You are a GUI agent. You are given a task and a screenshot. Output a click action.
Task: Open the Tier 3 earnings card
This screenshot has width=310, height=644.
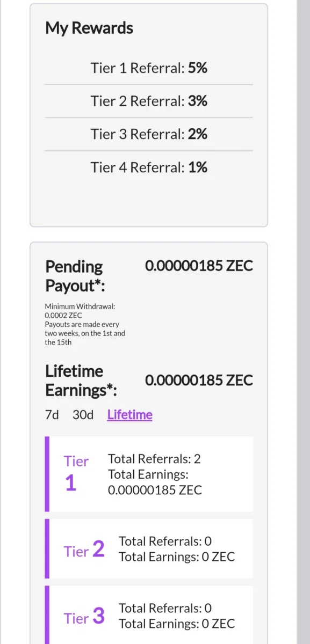point(149,615)
